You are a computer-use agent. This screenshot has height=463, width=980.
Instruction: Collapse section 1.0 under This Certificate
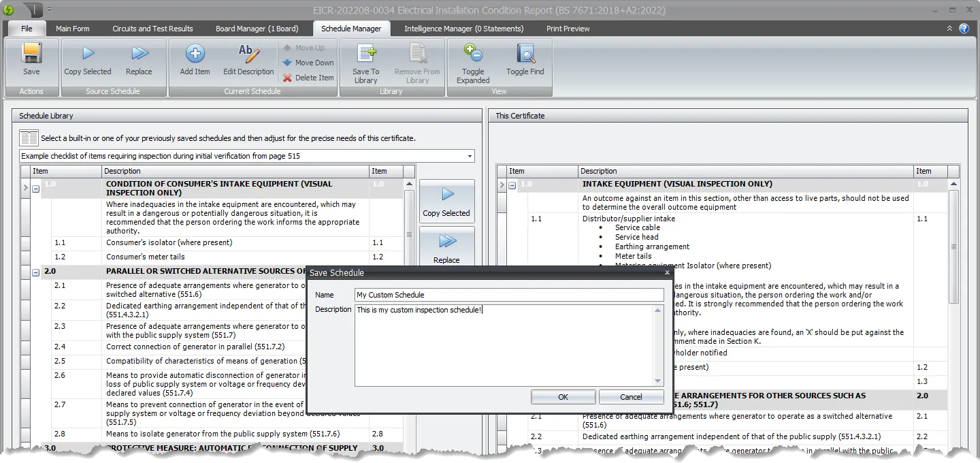[x=512, y=184]
